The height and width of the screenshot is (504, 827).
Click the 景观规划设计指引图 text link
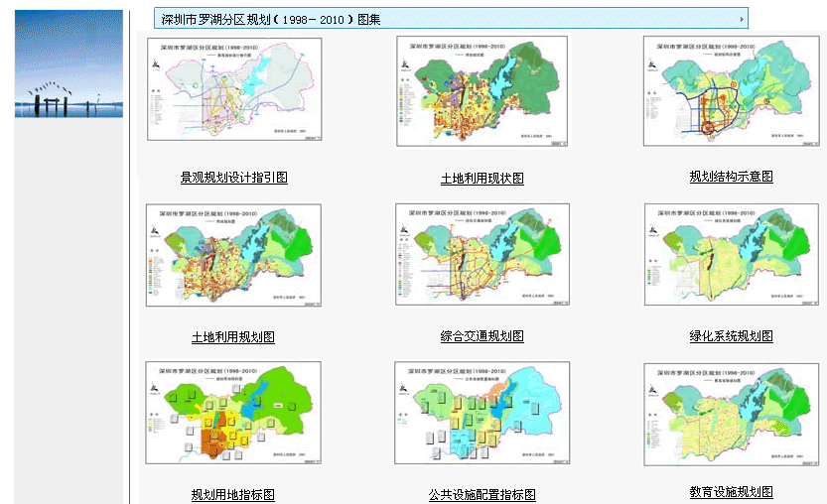click(234, 178)
